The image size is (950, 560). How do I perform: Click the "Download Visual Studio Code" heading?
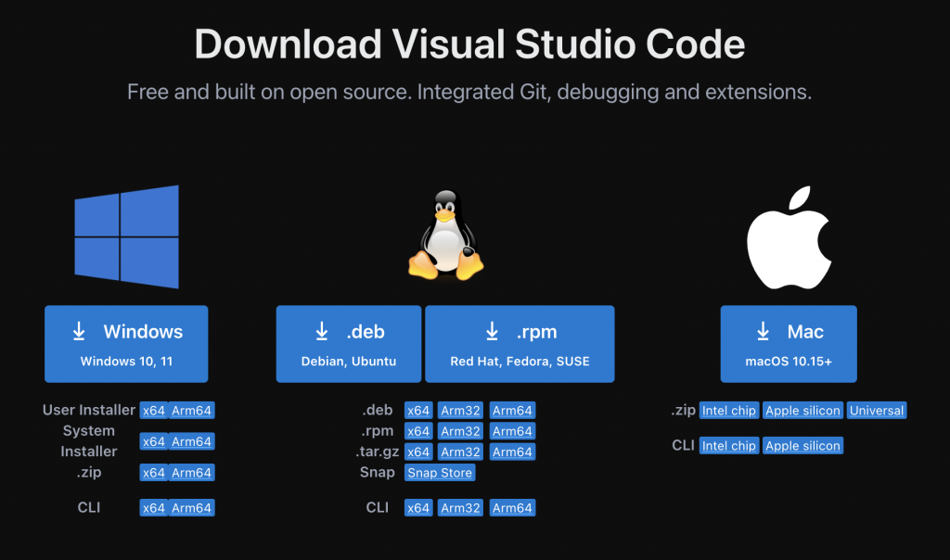[x=469, y=45]
